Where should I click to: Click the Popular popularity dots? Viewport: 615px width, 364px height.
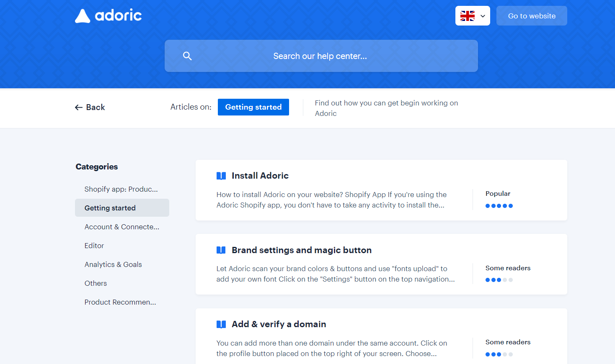(x=499, y=206)
